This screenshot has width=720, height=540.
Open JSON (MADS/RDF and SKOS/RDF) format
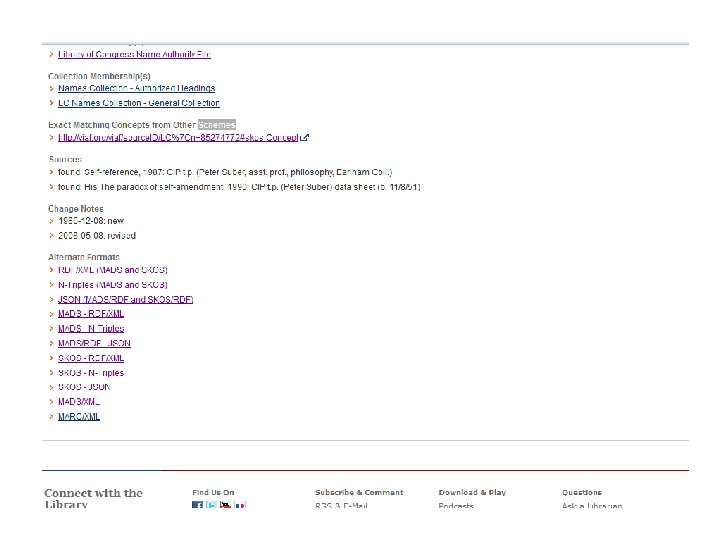click(x=125, y=299)
